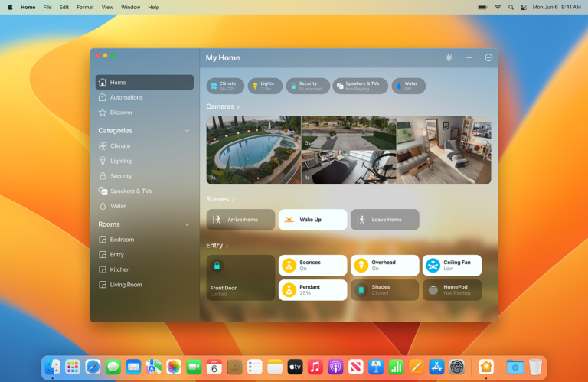
Task: Open the Bedroom room
Action: (x=145, y=239)
